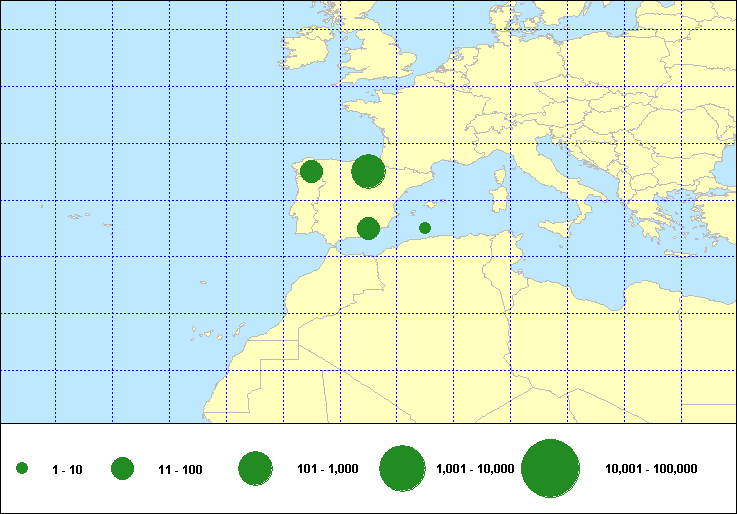Select the island of Crete
The width and height of the screenshot is (737, 514).
click(681, 254)
